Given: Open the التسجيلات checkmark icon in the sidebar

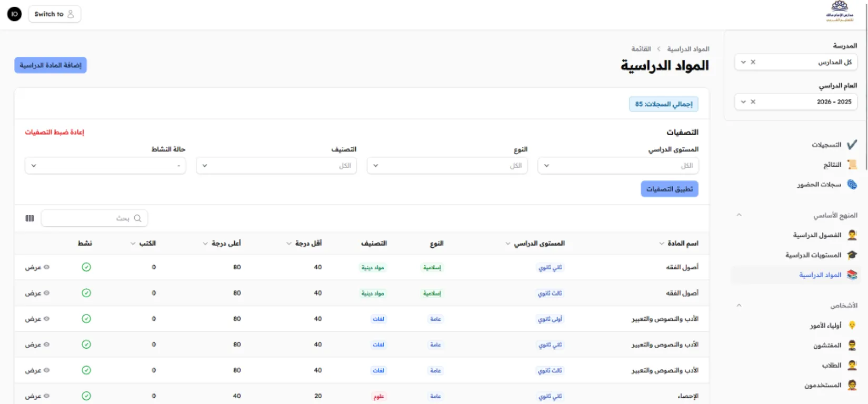Looking at the screenshot, I should [x=852, y=144].
